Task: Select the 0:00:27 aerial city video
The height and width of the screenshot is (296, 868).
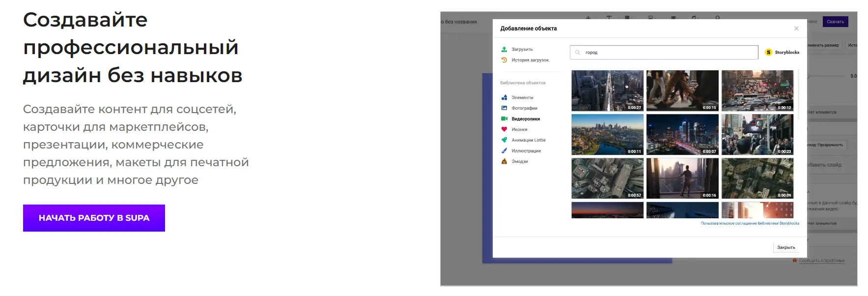Action: coord(607,90)
